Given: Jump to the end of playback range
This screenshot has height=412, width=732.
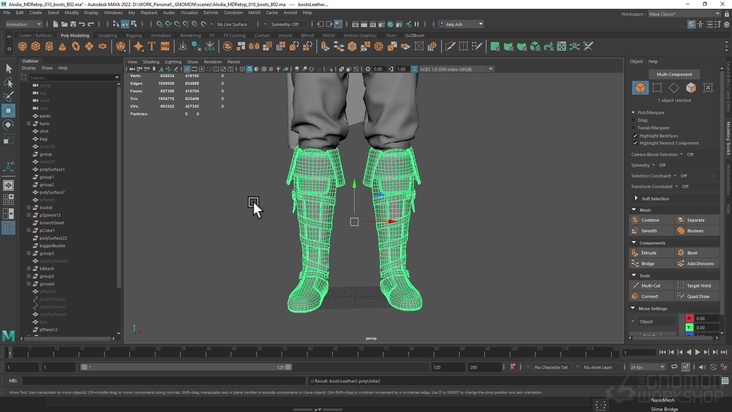Looking at the screenshot, I should (x=724, y=352).
